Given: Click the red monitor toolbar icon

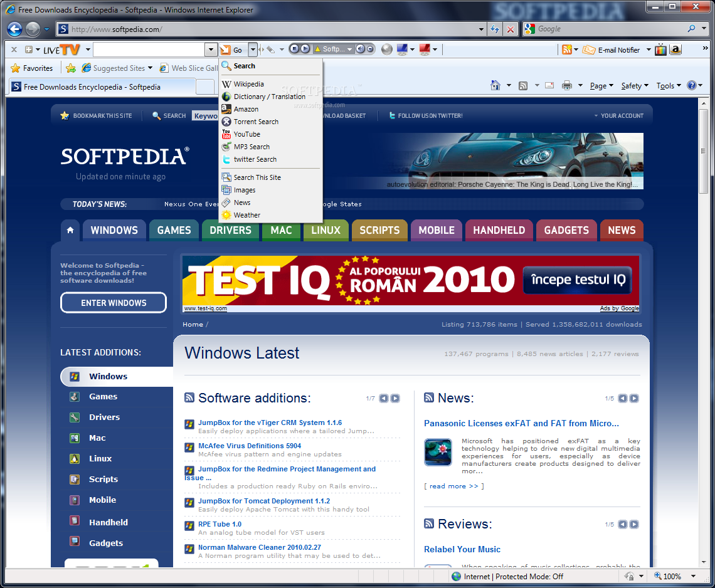Looking at the screenshot, I should click(x=425, y=50).
